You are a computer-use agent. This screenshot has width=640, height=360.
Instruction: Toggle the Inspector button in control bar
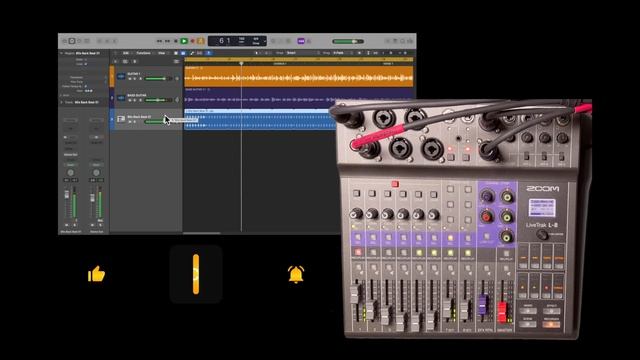[x=72, y=41]
